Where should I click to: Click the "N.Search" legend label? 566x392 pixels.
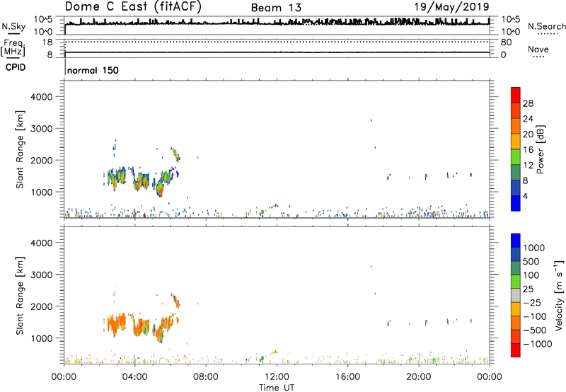point(546,26)
